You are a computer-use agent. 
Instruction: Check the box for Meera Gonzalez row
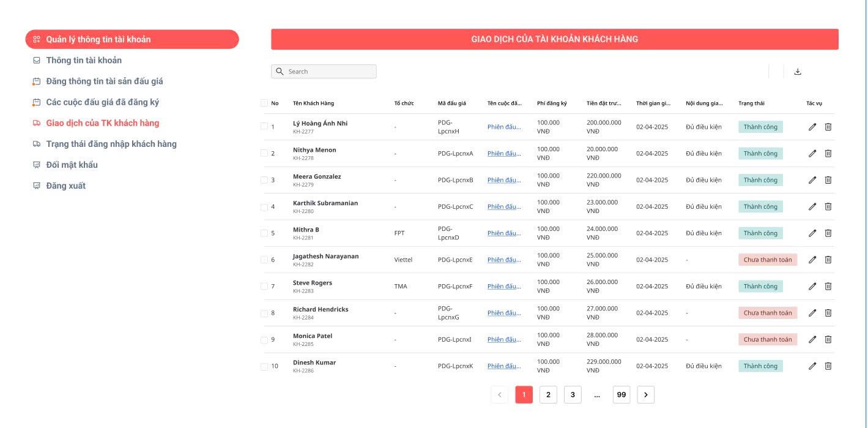(x=264, y=180)
